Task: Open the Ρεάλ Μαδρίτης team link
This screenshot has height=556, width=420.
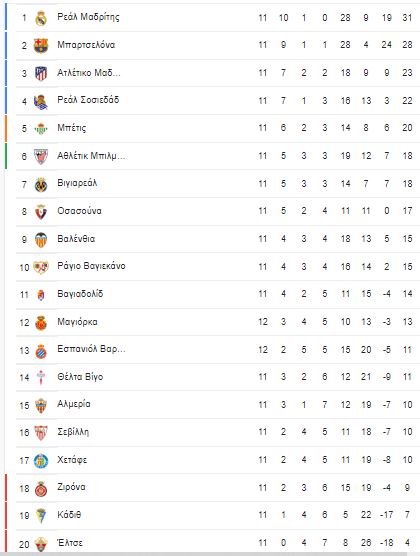Action: [x=88, y=17]
